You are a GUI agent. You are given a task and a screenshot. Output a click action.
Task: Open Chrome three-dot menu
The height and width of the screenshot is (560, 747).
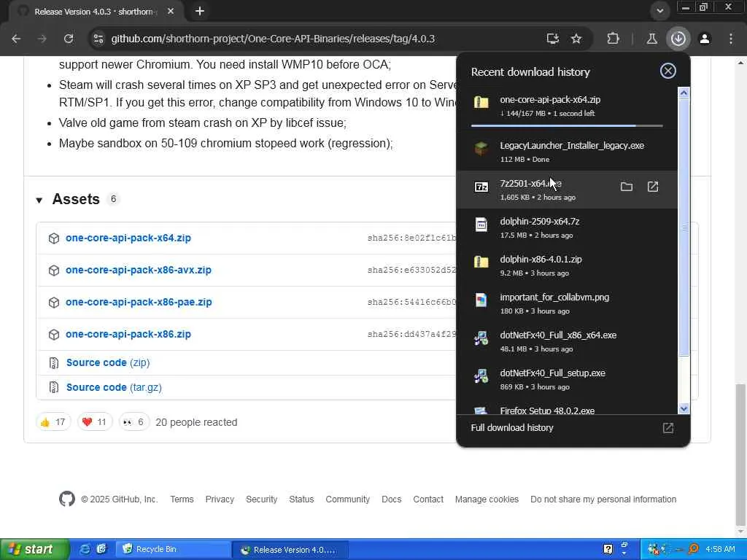point(731,39)
